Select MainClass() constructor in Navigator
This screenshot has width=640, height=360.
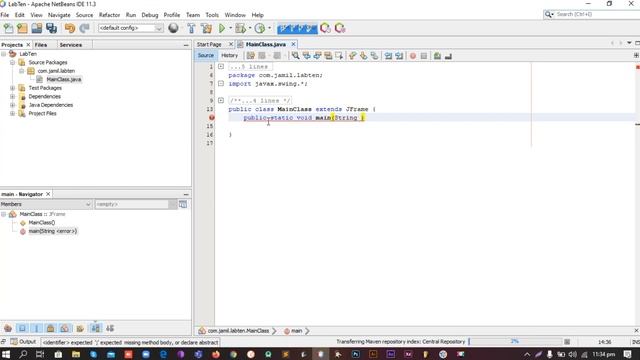42,222
